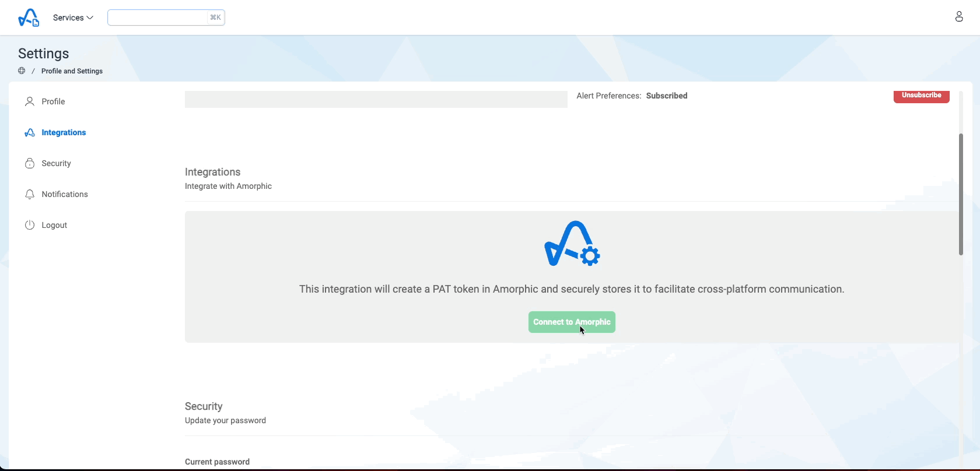Open the Security sidebar label
The width and height of the screenshot is (980, 471).
56,163
